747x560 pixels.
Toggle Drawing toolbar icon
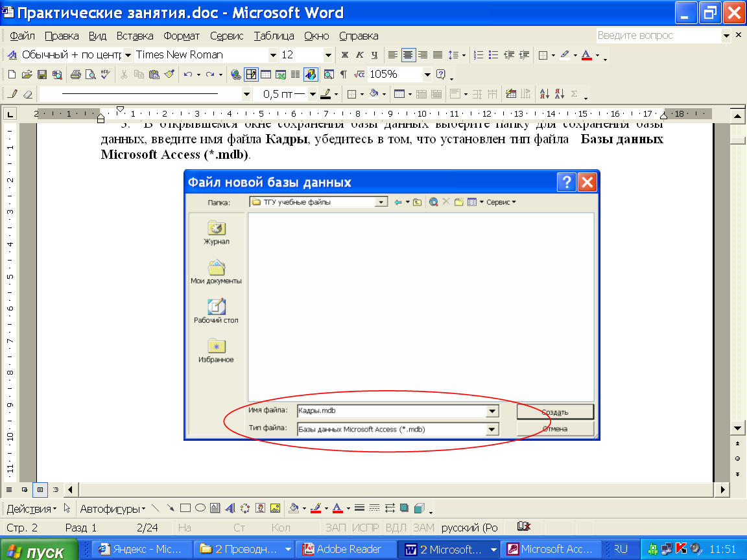311,75
